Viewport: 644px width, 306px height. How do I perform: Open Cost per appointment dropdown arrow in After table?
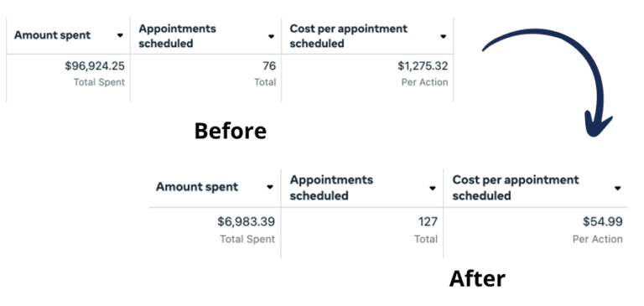pyautogui.click(x=617, y=189)
